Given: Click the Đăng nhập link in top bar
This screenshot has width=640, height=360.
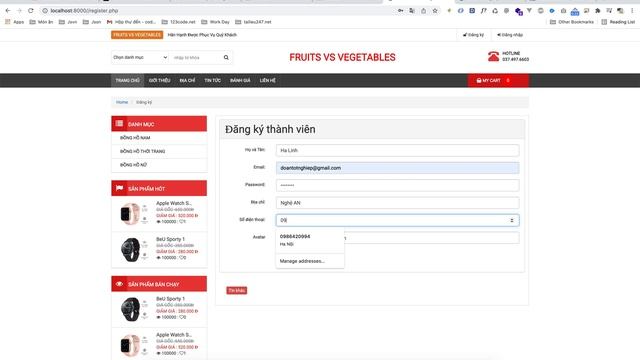Looking at the screenshot, I should pyautogui.click(x=510, y=35).
